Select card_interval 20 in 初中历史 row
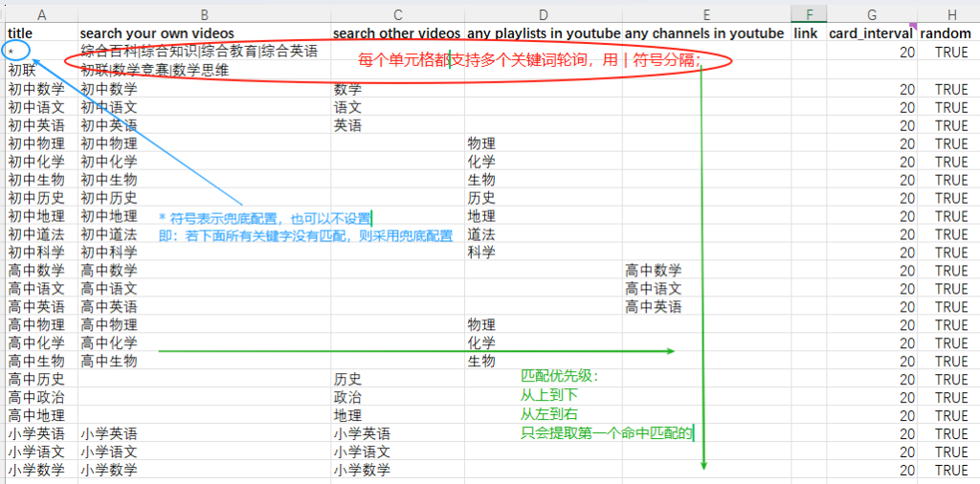 pos(873,198)
